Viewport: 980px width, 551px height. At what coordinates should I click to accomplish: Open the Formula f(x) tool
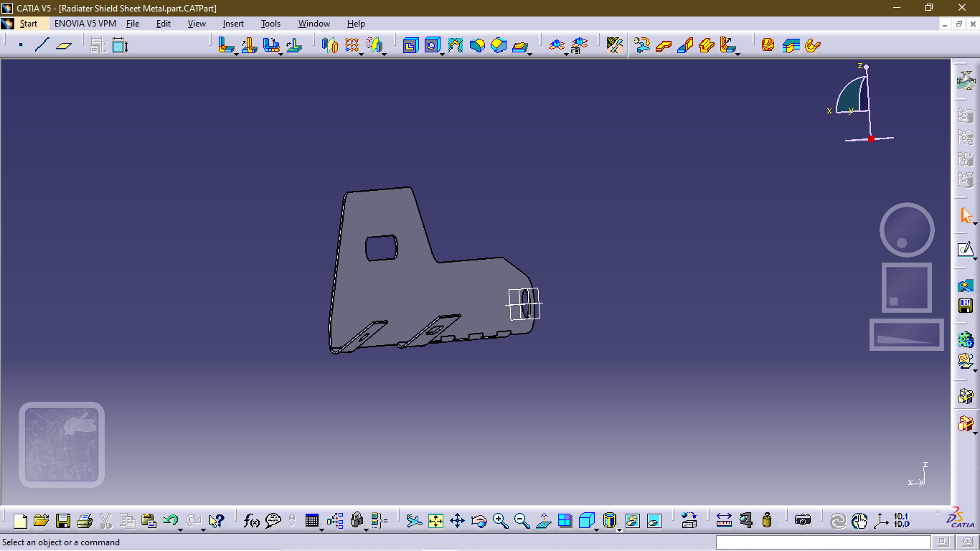251,521
